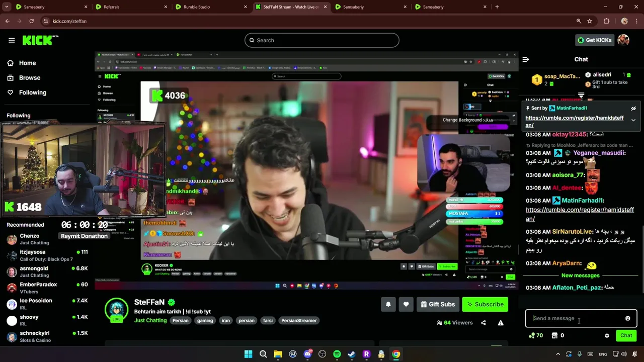Expand the gift leaderboard arrow
The height and width of the screenshot is (362, 644).
pyautogui.click(x=581, y=95)
